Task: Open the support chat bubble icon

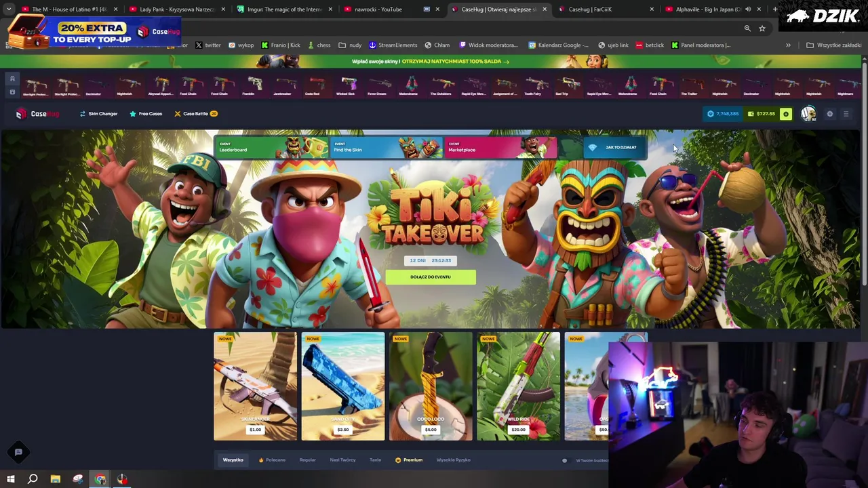Action: click(18, 452)
